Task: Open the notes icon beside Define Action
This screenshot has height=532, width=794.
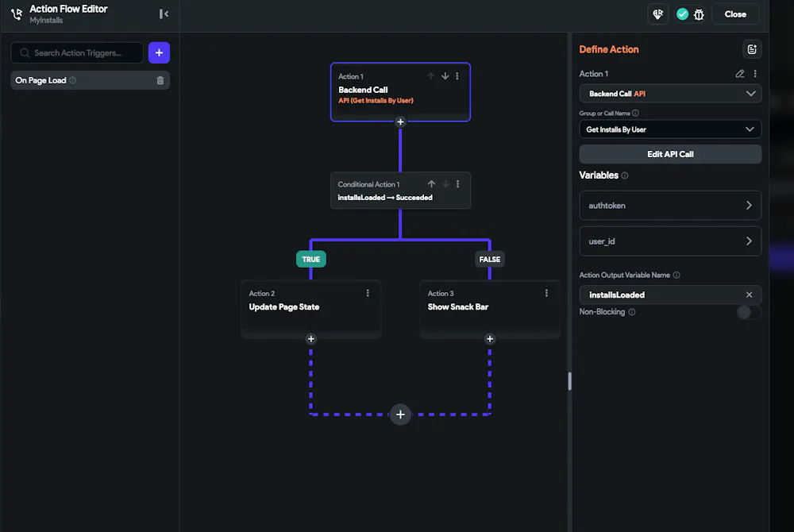Action: coord(751,49)
